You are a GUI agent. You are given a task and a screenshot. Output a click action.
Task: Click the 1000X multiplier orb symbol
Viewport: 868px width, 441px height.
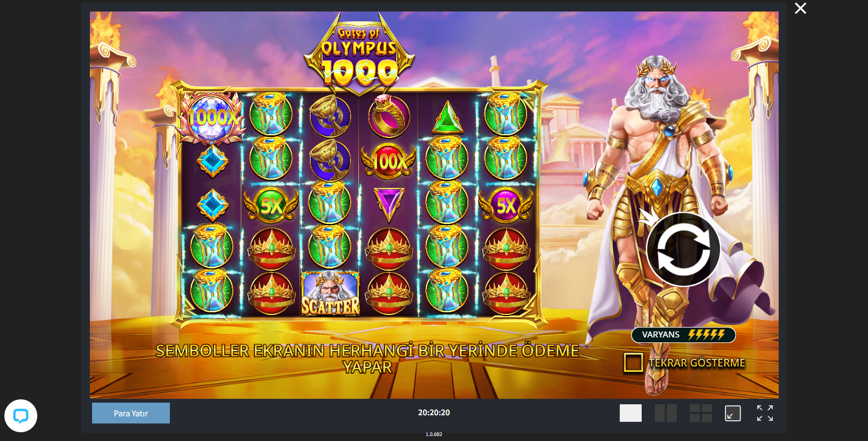point(213,117)
